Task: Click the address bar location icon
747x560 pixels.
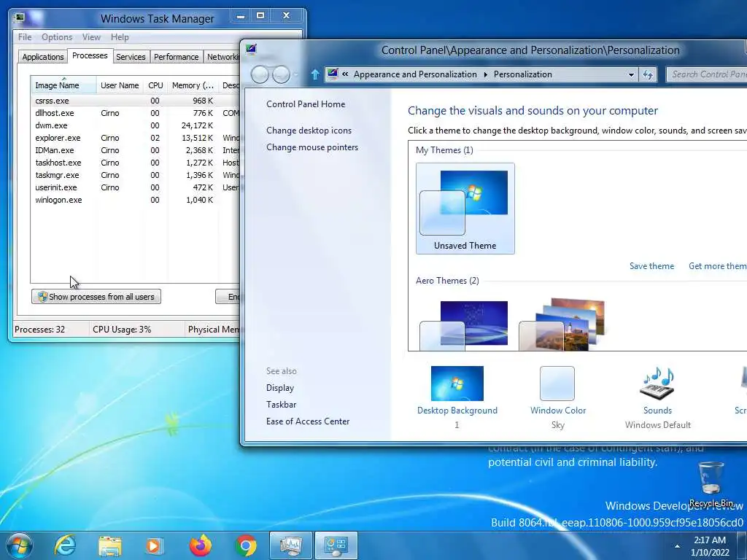Action: (x=333, y=74)
